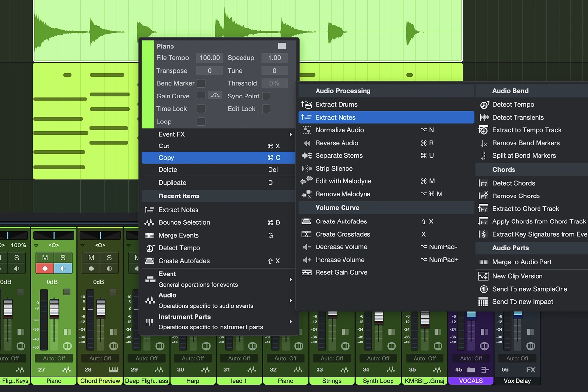
Task: Click the Detect Chords icon
Action: point(484,183)
